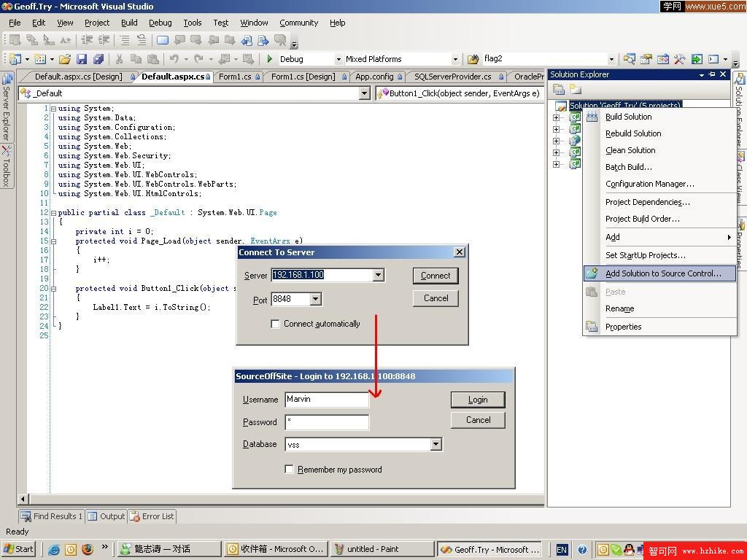Click the Start Page green arrow toolbar icon

pos(697,59)
